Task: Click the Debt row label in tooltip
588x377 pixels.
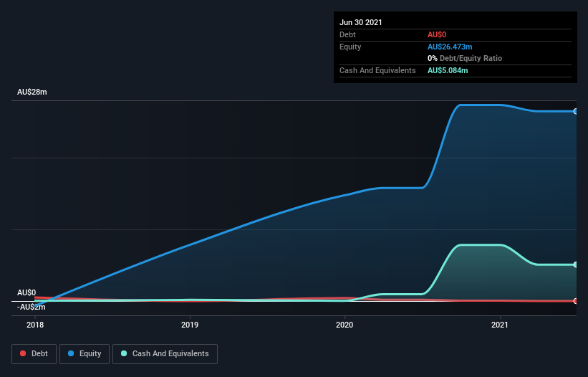Action: [347, 34]
